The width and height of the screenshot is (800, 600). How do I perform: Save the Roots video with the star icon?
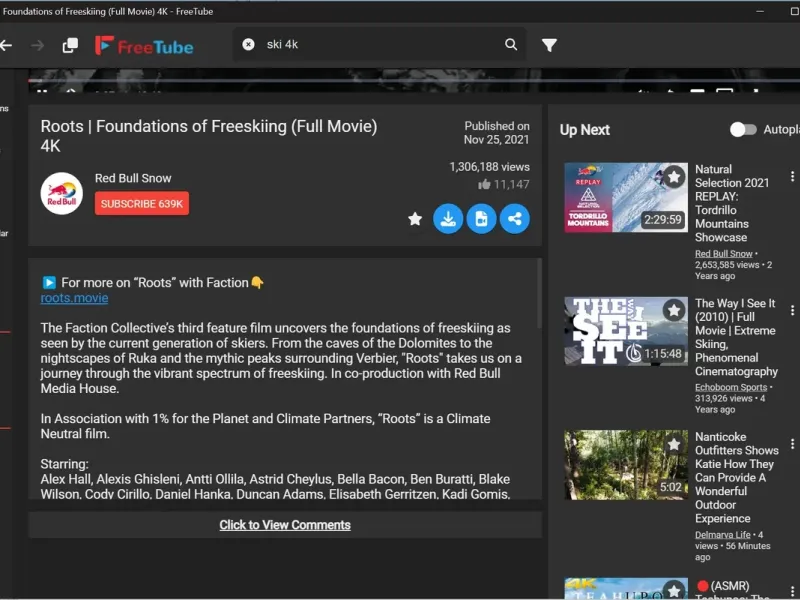(415, 219)
